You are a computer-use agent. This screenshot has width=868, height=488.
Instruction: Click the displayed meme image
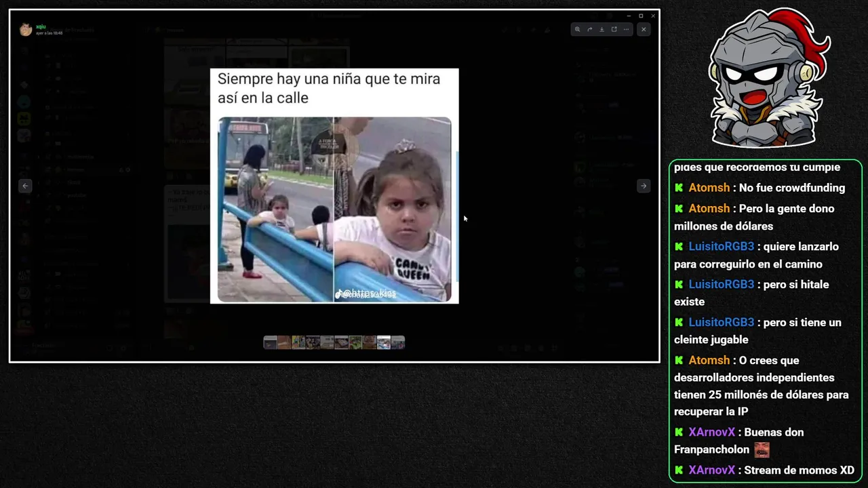coord(334,186)
